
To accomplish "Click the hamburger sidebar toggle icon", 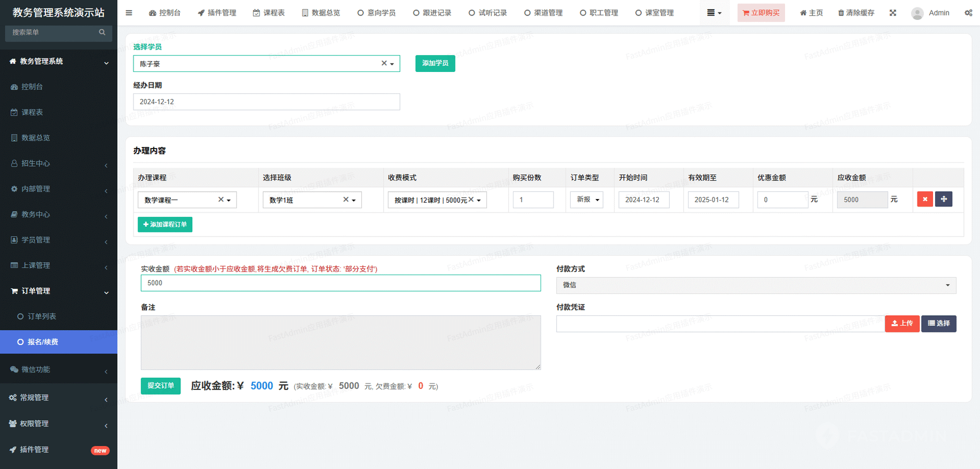I will (x=129, y=13).
